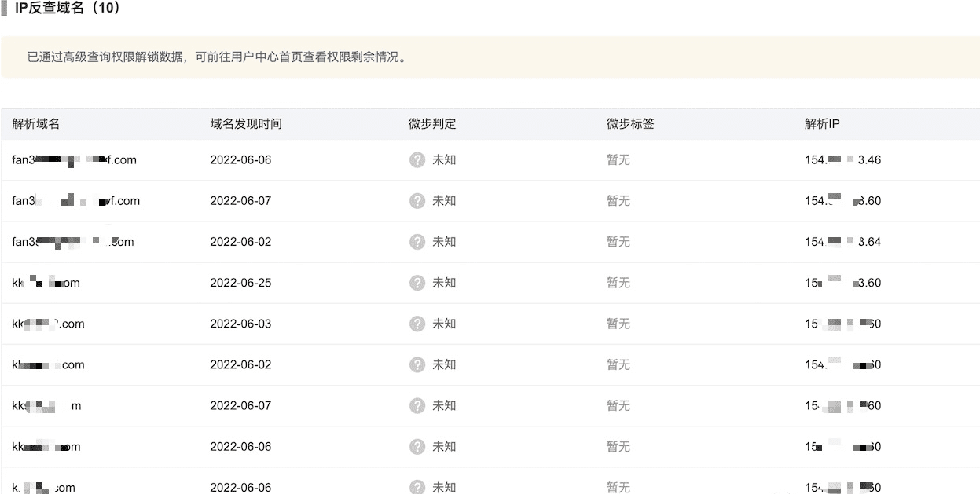Click the question-mark icon in the 2022-06-25 row

(417, 283)
